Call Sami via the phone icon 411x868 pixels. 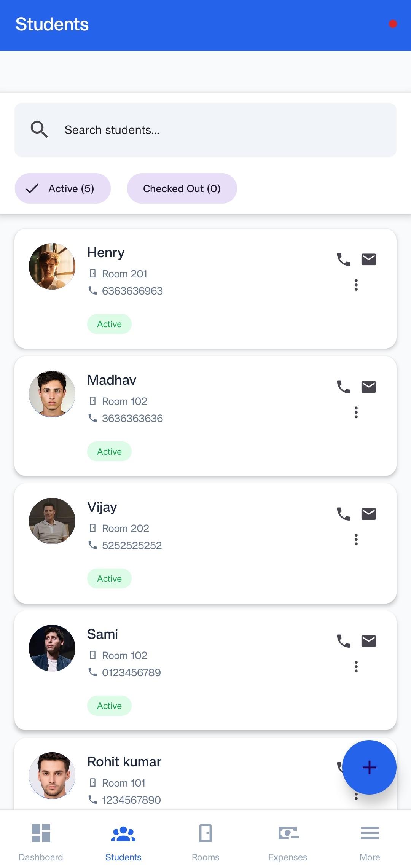click(343, 641)
